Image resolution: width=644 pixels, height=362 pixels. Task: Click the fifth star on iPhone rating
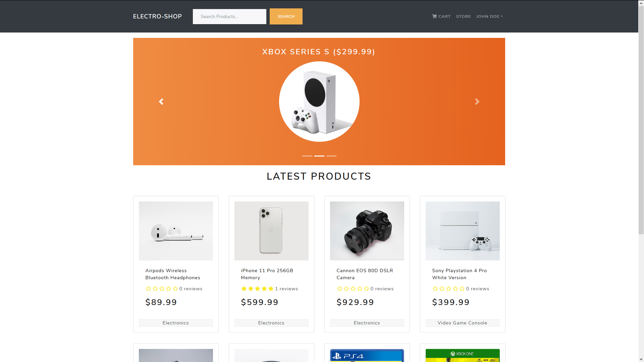(x=271, y=289)
